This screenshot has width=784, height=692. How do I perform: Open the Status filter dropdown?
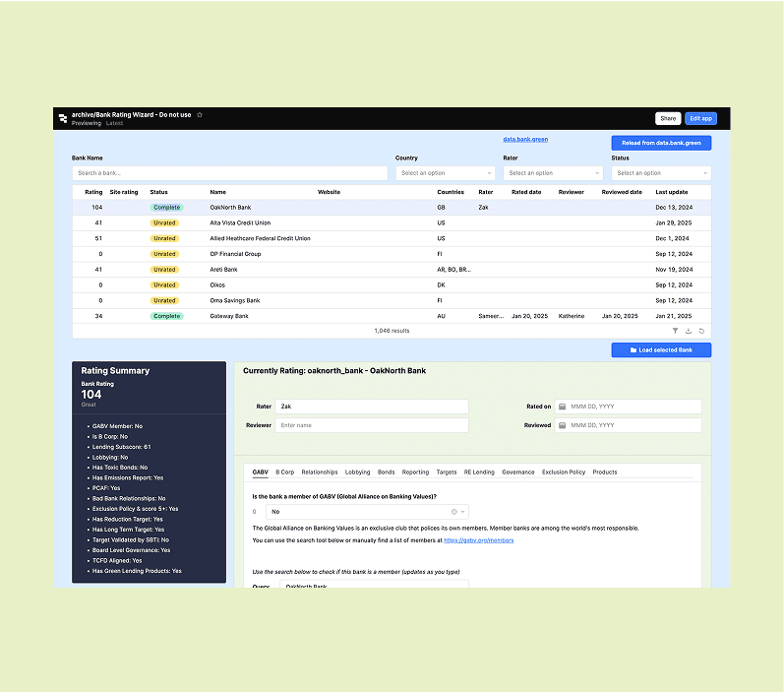(661, 173)
